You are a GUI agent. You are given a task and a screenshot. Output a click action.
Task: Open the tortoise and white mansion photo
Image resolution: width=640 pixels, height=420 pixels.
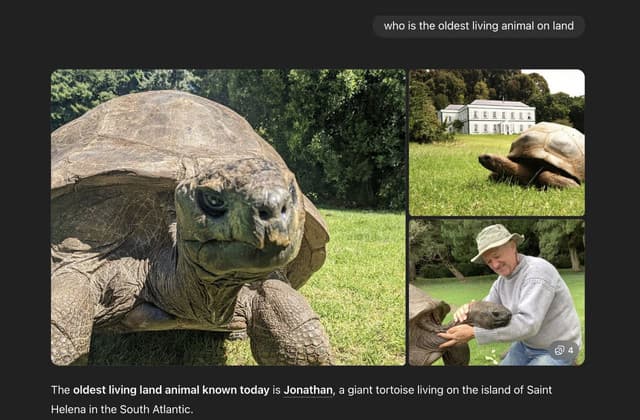pos(497,142)
